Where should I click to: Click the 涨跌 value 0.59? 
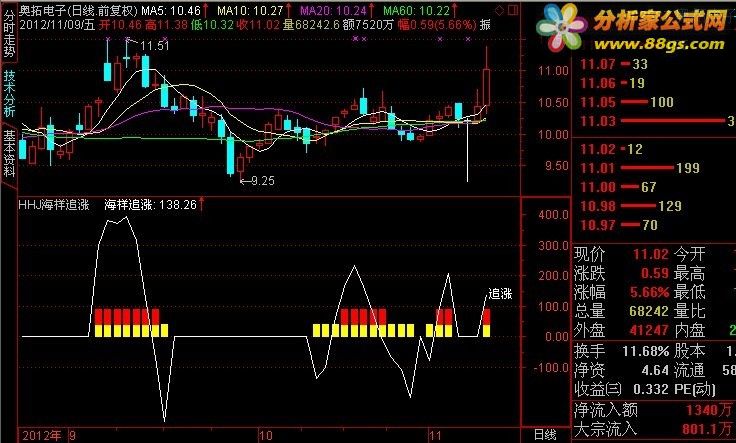(655, 274)
